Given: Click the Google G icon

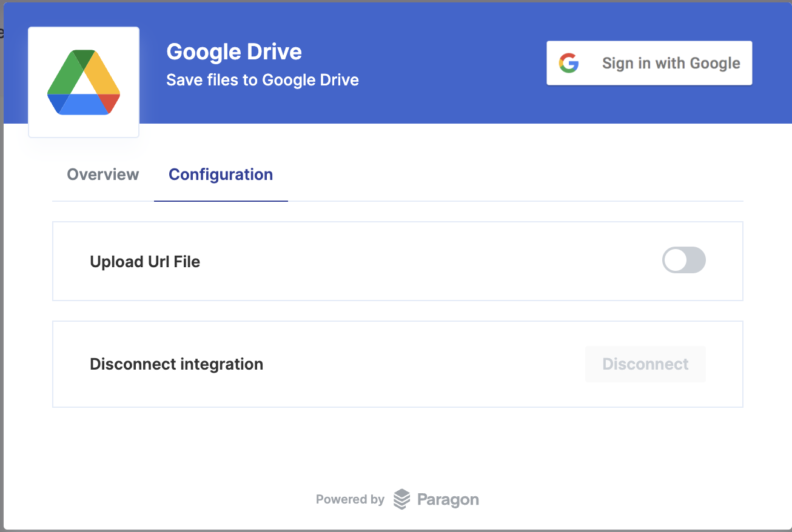Looking at the screenshot, I should coord(569,63).
